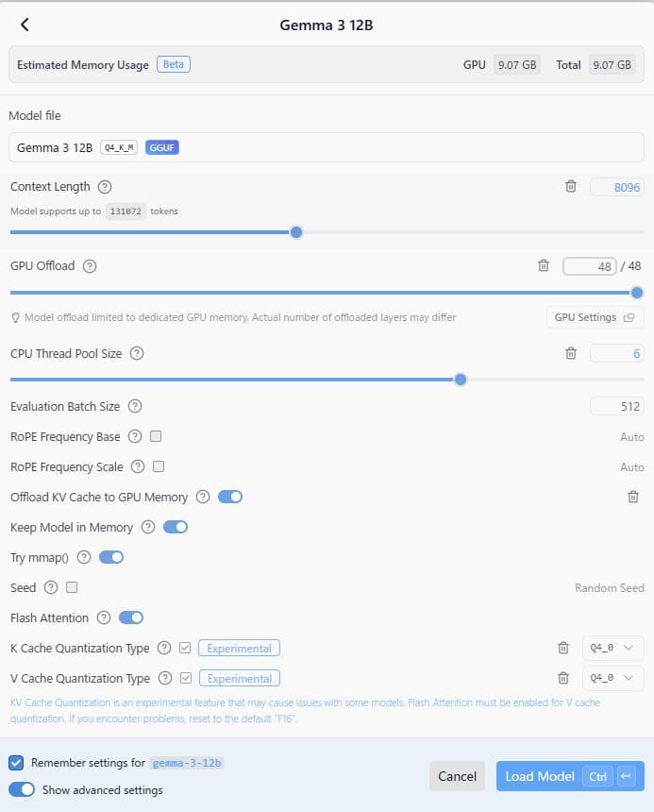Click the Evaluation Batch Size value field
654x812 pixels.
point(617,407)
